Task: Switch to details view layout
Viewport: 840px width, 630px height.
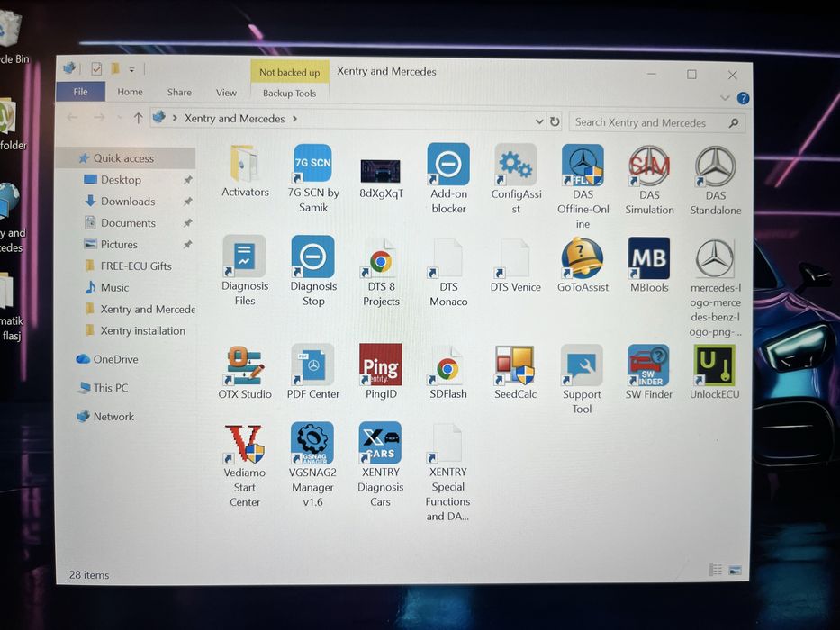Action: (716, 570)
